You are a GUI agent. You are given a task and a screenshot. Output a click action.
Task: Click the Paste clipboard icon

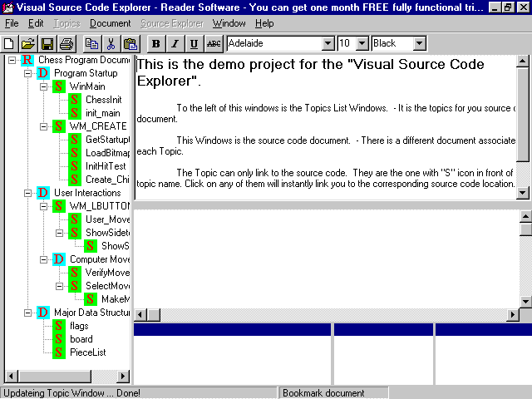coord(130,43)
